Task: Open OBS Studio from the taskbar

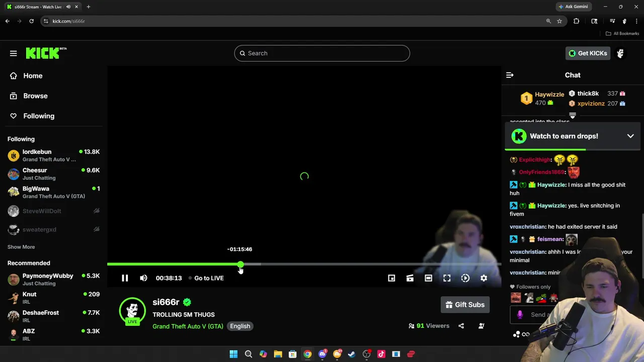Action: 367,354
